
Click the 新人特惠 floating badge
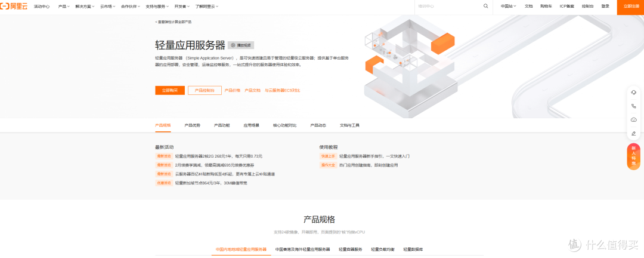pyautogui.click(x=633, y=156)
